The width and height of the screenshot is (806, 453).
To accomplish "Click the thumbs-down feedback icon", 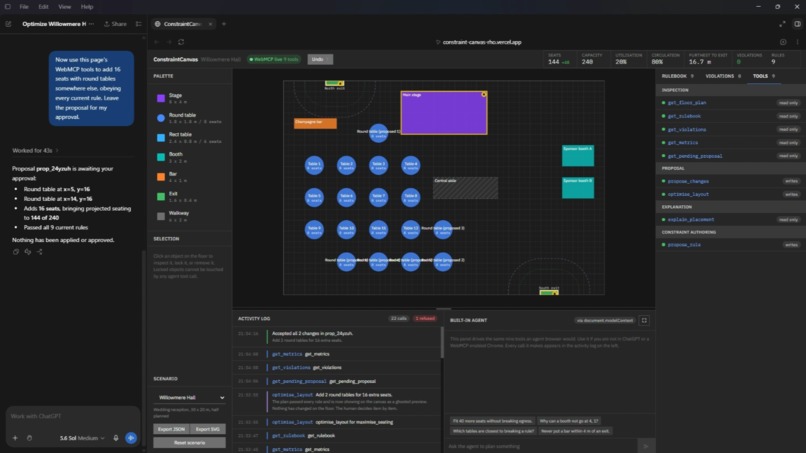I will coord(28,251).
